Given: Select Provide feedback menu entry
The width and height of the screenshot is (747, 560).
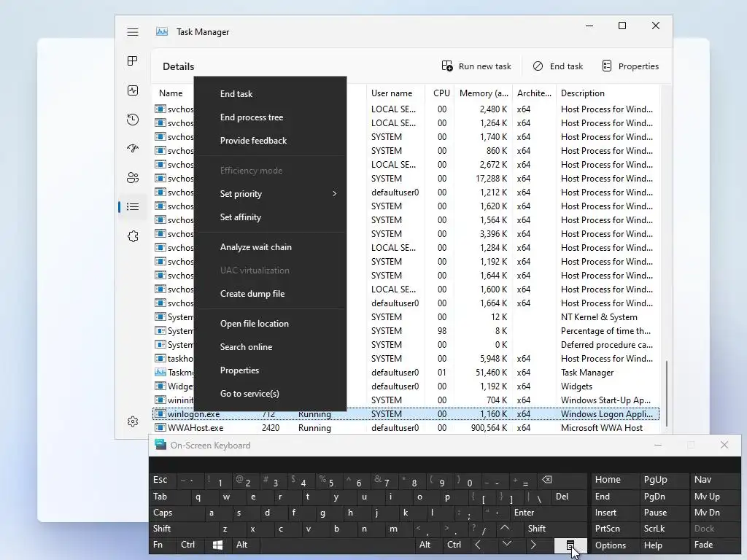Looking at the screenshot, I should [270, 141].
